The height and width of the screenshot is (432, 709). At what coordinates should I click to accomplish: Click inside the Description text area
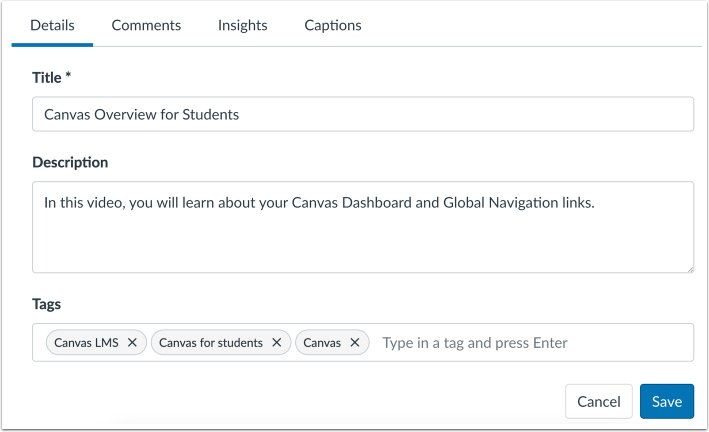[x=362, y=240]
